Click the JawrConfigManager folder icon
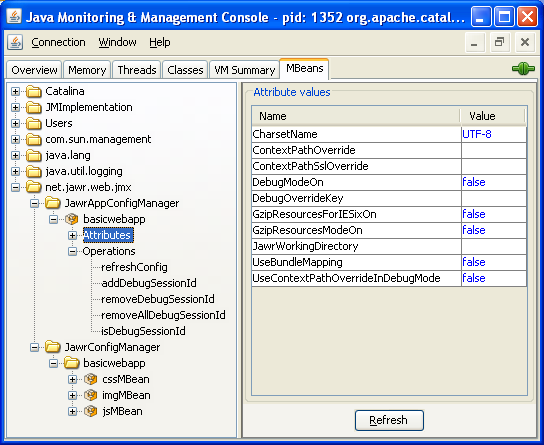 click(x=53, y=347)
